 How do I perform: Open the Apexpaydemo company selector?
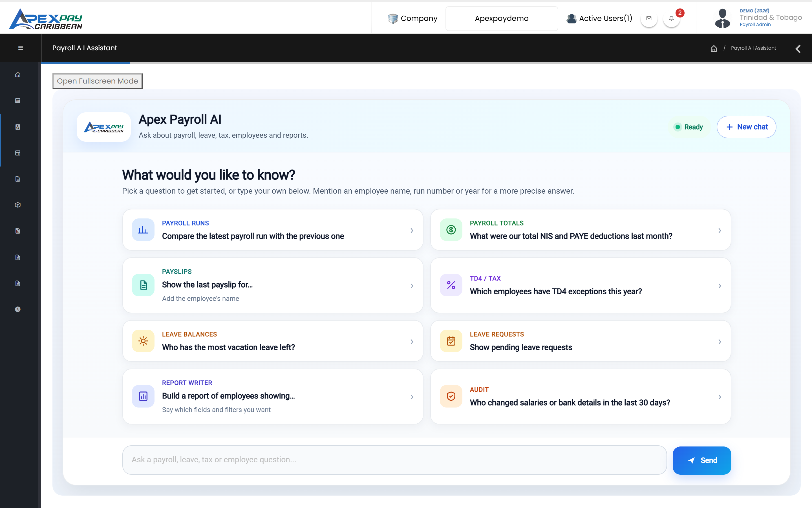tap(502, 18)
